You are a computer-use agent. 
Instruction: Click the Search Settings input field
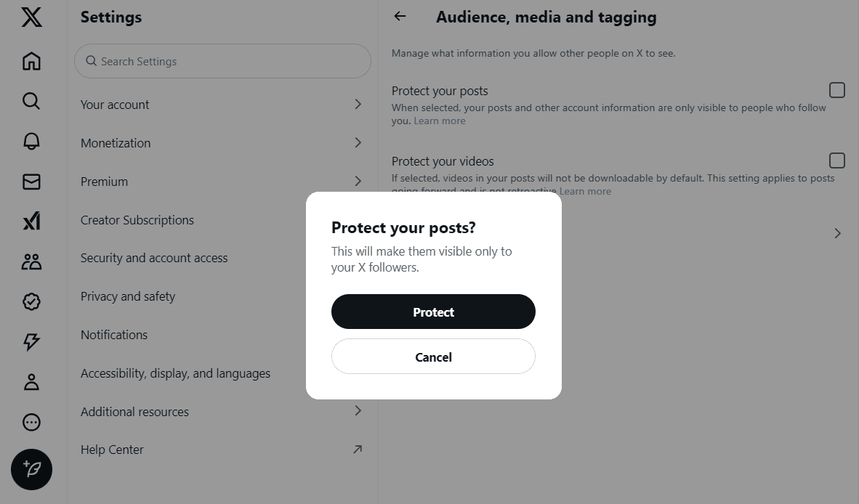pyautogui.click(x=222, y=61)
